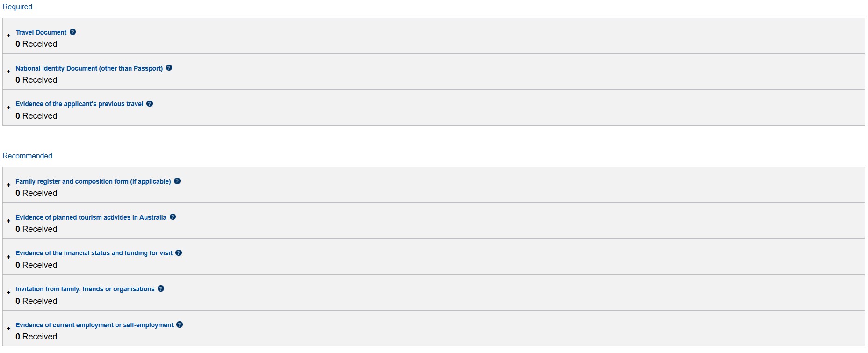Expand applicant's previous travel evidence row

click(8, 108)
